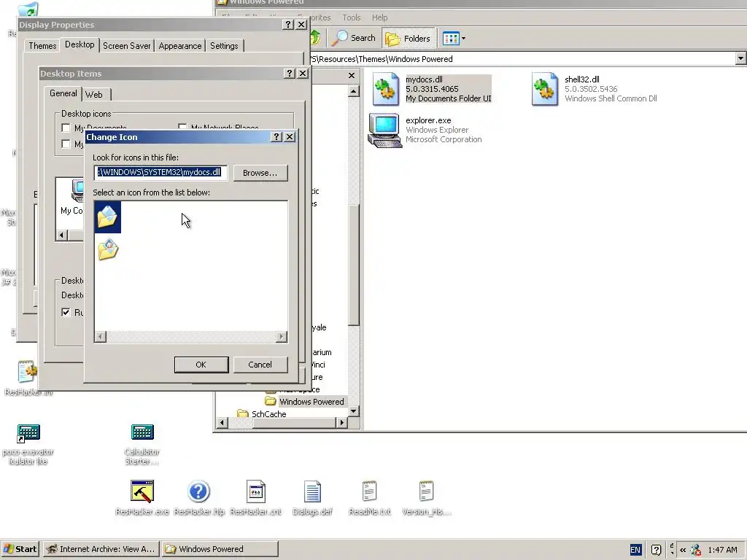This screenshot has width=747, height=560.
Task: Toggle the second-row My checkbox under Desktop icons
Action: (66, 144)
